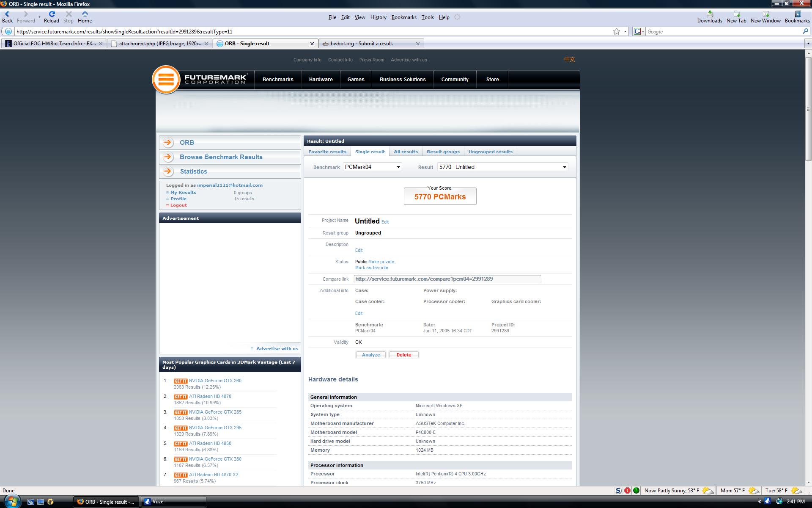
Task: Click the Delete result button
Action: tap(403, 355)
